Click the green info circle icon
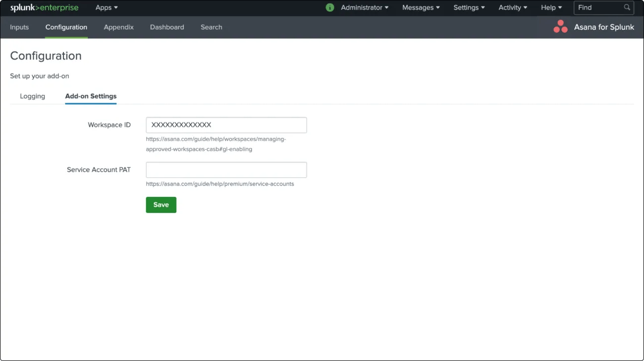Screen dimensions: 644x361 coord(329,7)
